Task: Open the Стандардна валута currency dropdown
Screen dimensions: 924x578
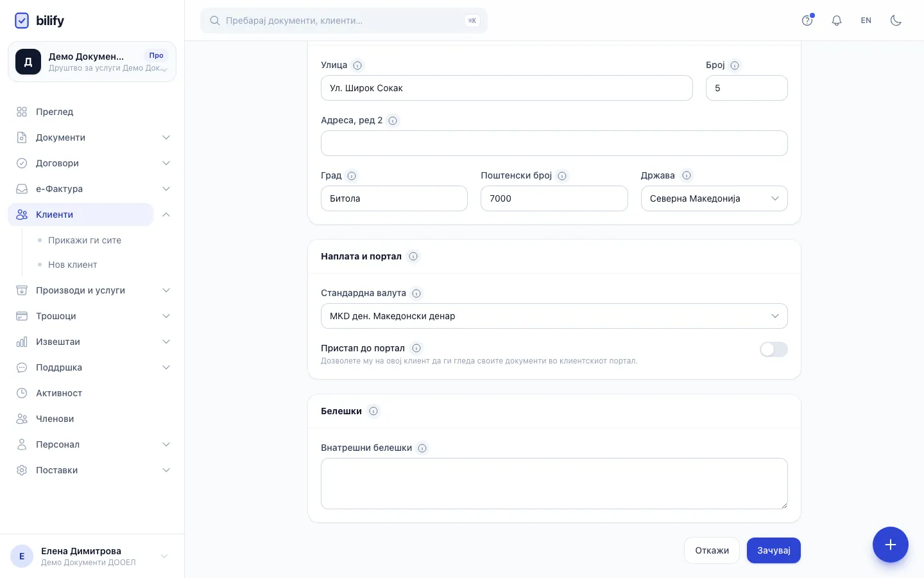Action: (x=554, y=316)
